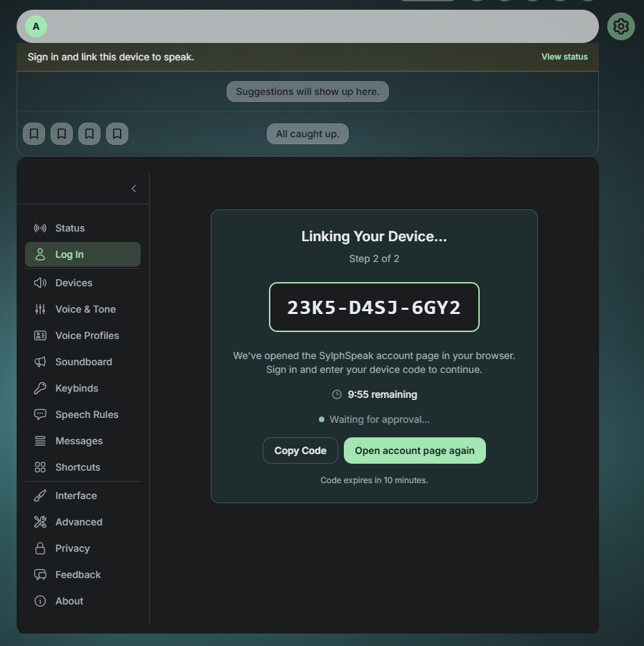Click the Voice Profiles card icon
Screen dimensions: 644x646
coord(40,335)
